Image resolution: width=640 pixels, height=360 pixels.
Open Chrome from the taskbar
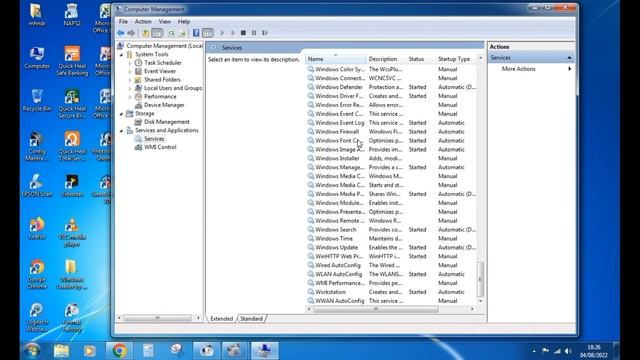[x=120, y=351]
